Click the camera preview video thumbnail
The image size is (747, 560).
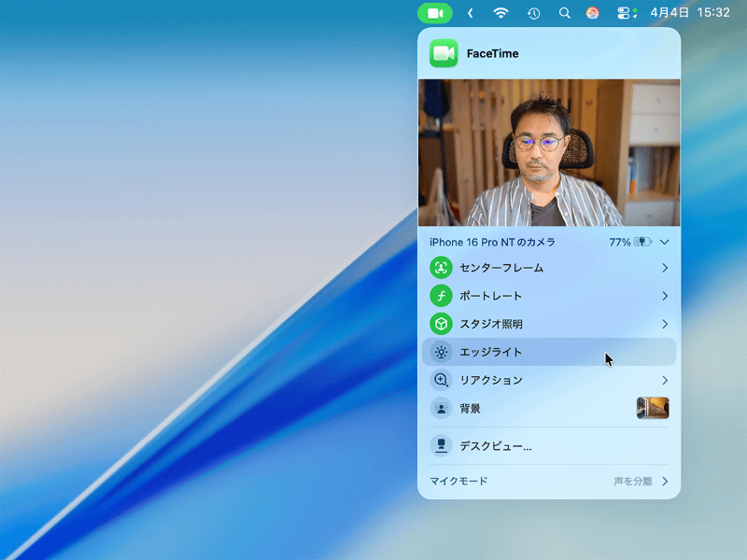click(x=549, y=152)
